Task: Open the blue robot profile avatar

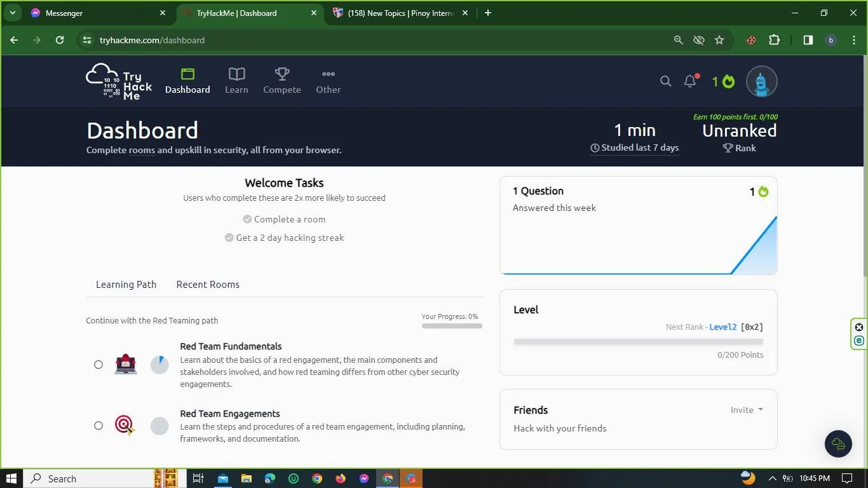Action: pos(761,81)
